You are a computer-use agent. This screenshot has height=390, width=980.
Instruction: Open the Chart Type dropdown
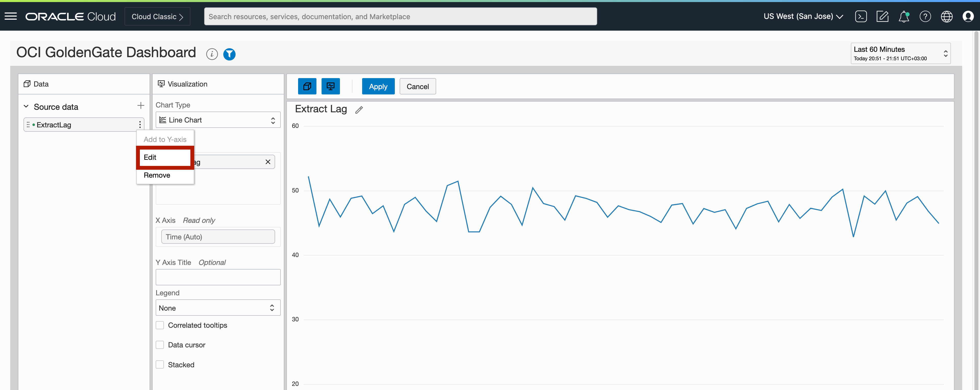click(218, 119)
